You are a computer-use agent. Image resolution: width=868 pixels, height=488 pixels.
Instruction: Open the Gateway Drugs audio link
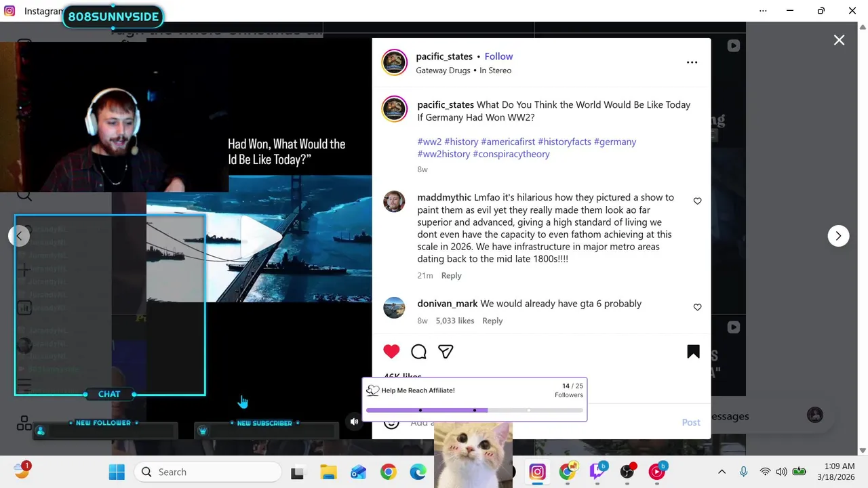443,70
